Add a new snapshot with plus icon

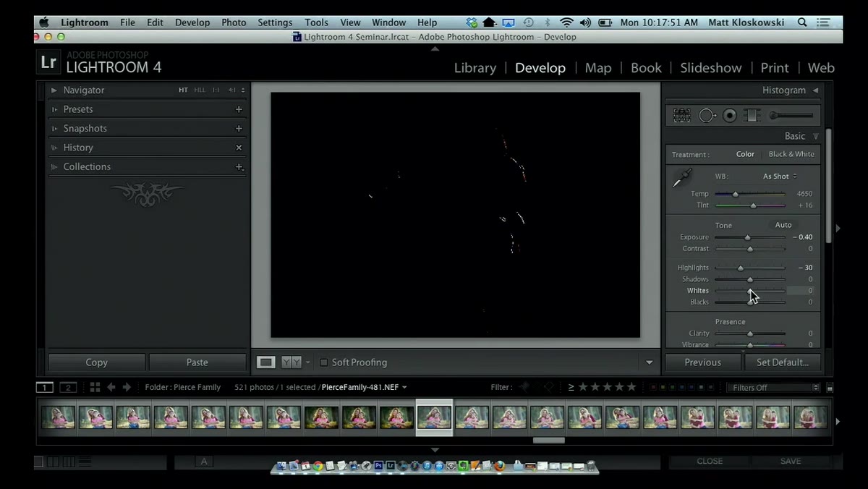239,128
